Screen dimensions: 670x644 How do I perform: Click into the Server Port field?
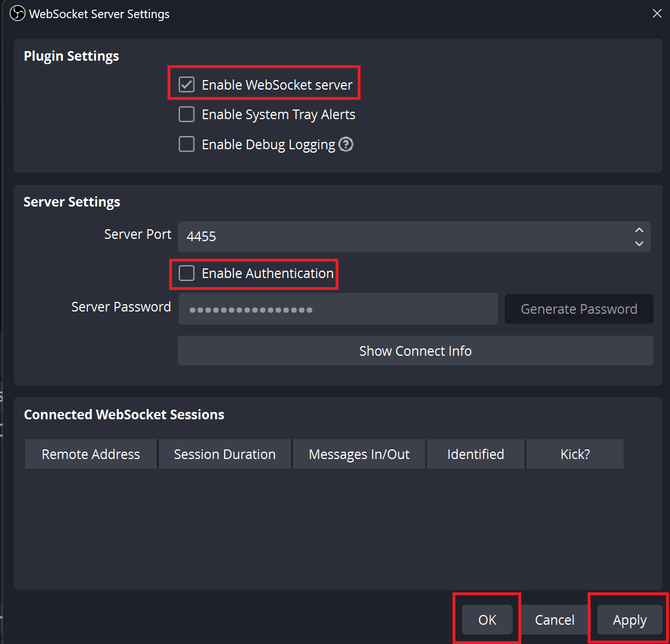397,237
